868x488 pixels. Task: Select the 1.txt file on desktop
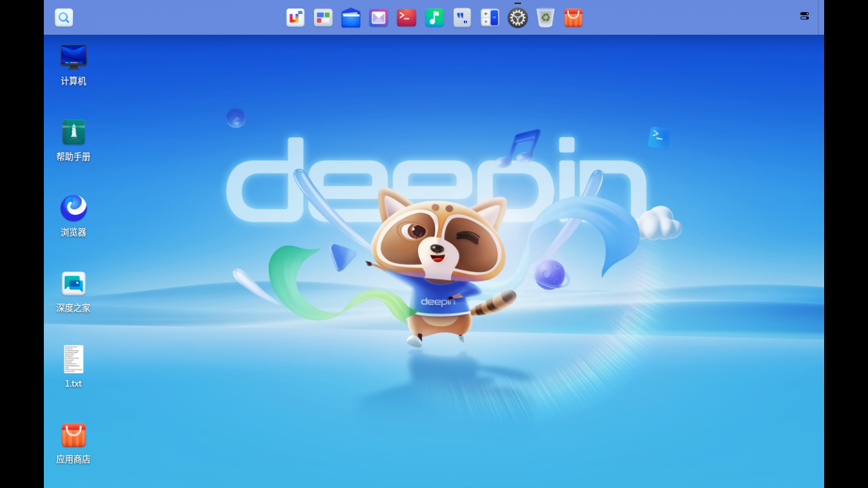(x=74, y=367)
